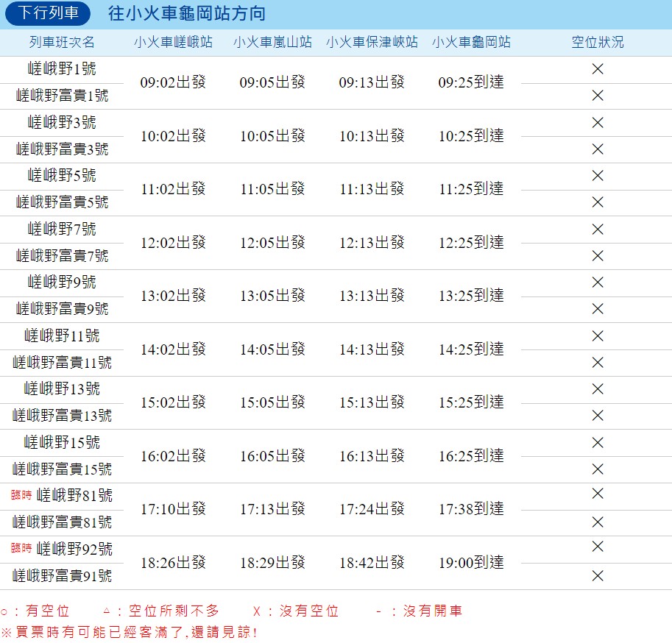Click the sold-out X for 嵯峨野富貴1號
The height and width of the screenshot is (643, 672).
tap(598, 95)
